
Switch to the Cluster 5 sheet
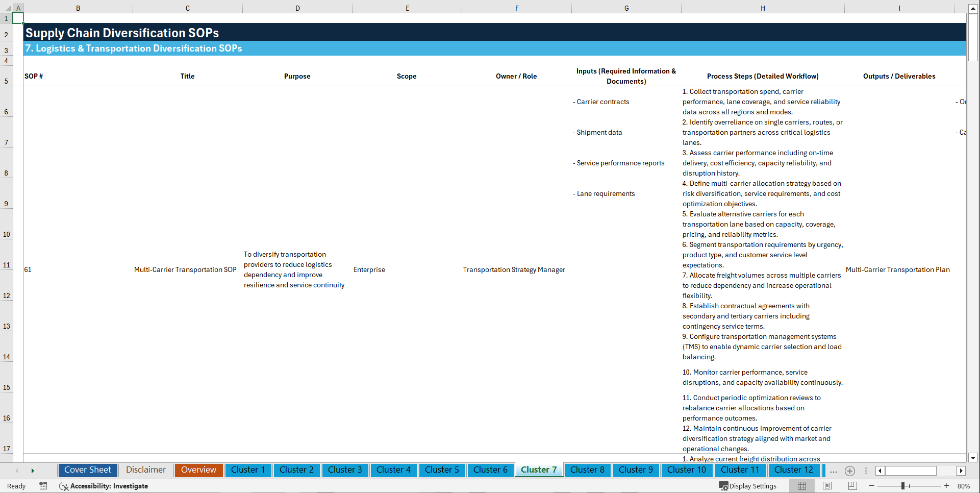click(x=442, y=470)
